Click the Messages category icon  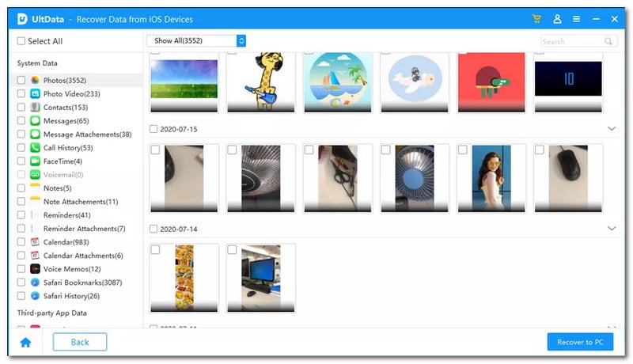pos(35,120)
